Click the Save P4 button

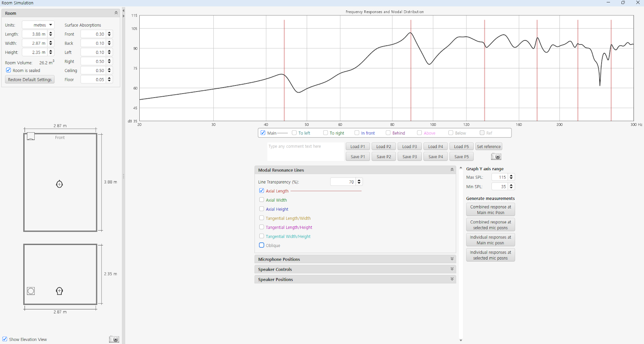pos(436,157)
